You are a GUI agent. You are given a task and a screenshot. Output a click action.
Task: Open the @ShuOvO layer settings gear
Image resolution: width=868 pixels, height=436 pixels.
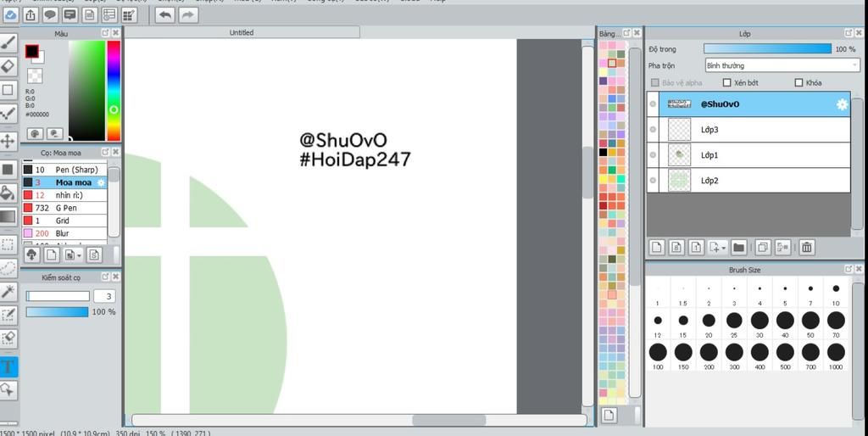[x=842, y=104]
